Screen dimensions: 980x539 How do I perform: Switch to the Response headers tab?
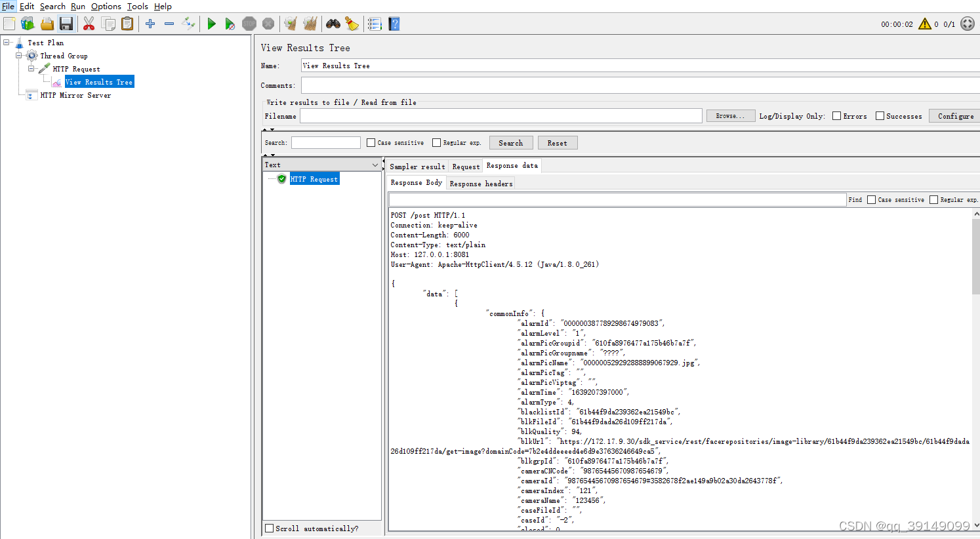(x=480, y=183)
